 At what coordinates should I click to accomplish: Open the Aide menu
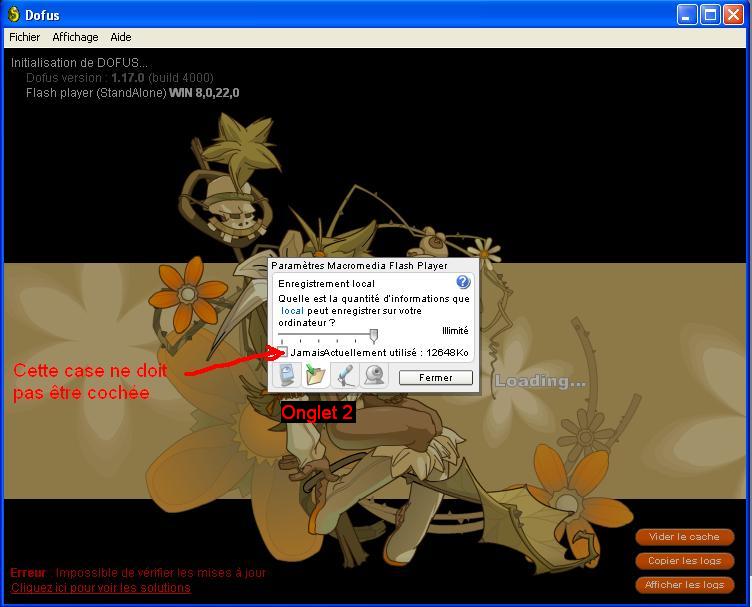(121, 37)
